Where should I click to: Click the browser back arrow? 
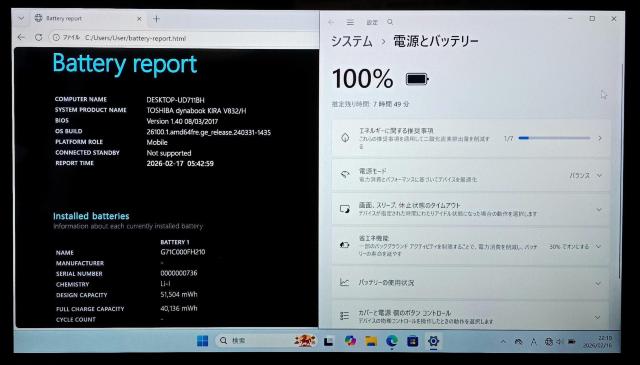pos(21,37)
